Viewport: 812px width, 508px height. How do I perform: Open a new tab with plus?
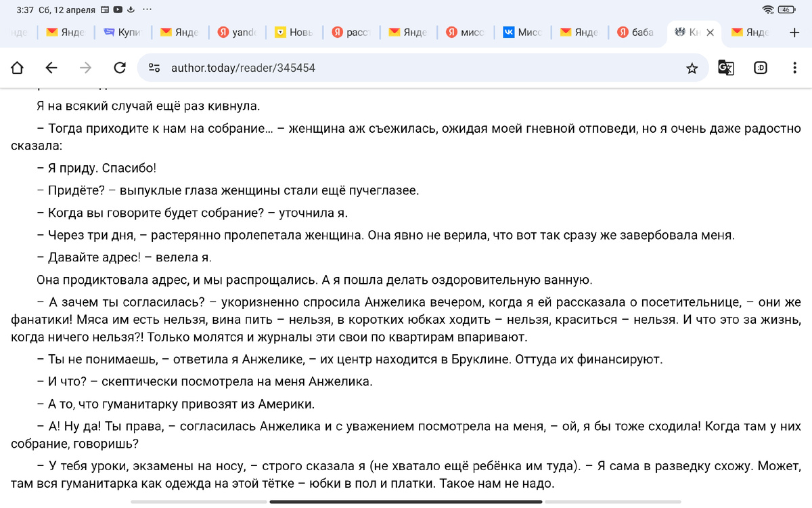(x=794, y=33)
